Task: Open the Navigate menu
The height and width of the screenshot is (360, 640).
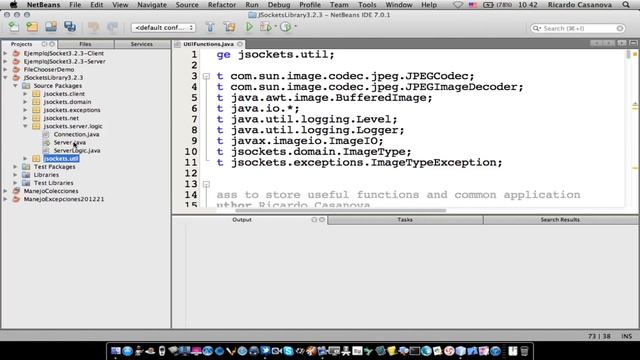Action: (x=152, y=5)
